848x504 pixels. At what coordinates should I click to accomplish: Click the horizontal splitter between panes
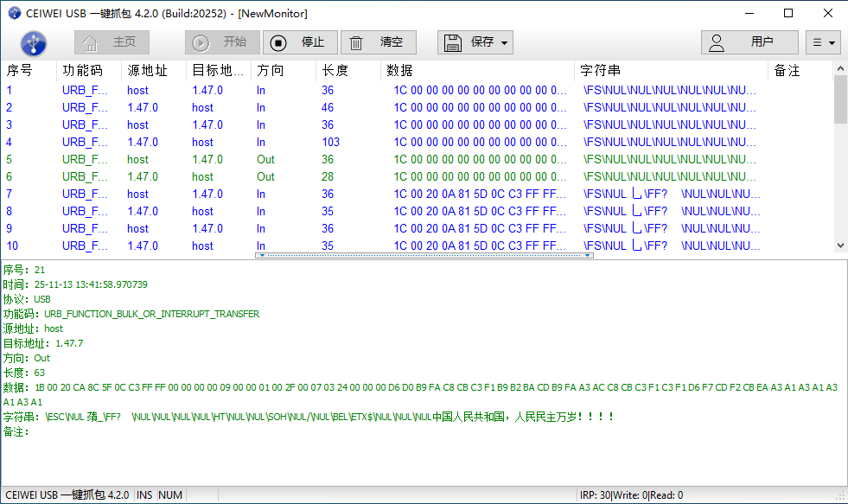tap(424, 256)
